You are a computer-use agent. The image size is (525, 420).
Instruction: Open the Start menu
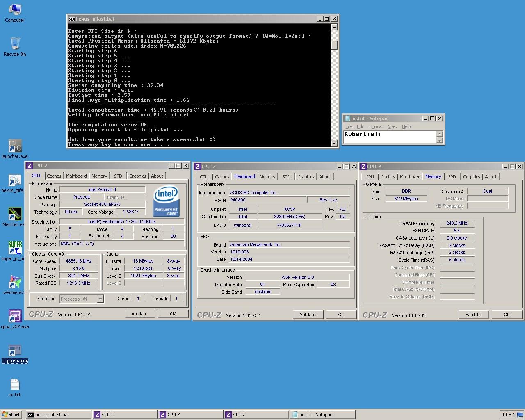(11, 415)
